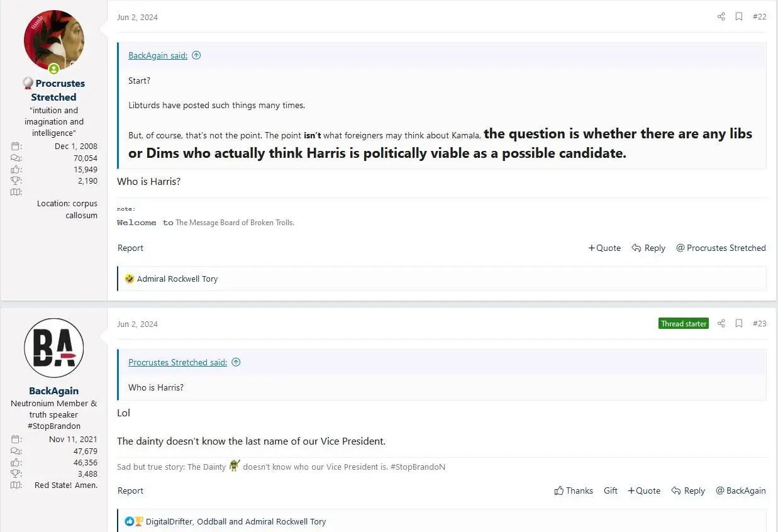Mention @Procrustes Stretched in reply
Image resolution: width=778 pixels, height=532 pixels.
pos(721,248)
